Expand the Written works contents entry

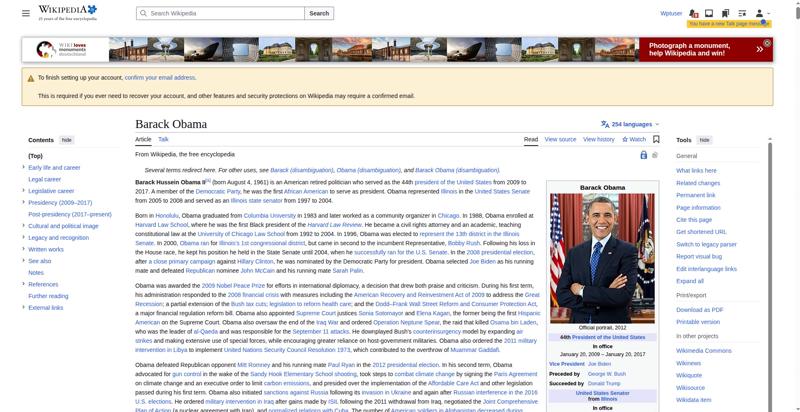pos(23,249)
